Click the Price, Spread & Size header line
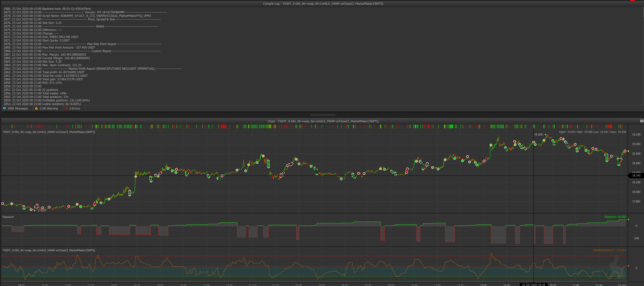 point(82,19)
